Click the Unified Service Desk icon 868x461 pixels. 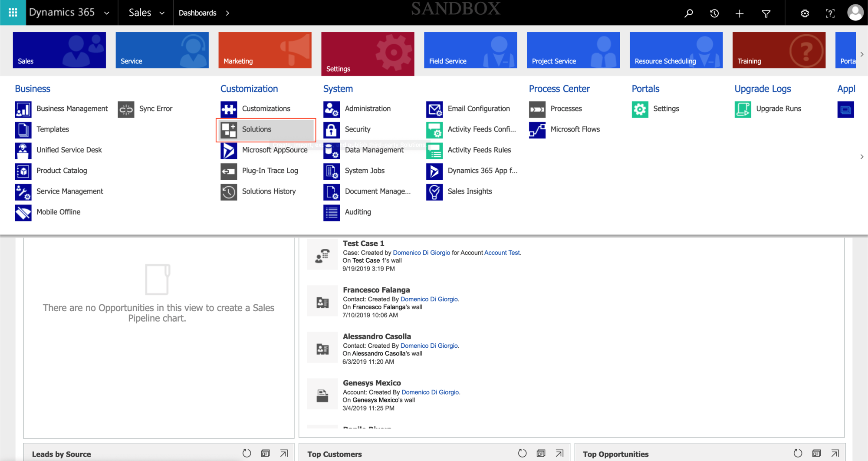coord(23,151)
